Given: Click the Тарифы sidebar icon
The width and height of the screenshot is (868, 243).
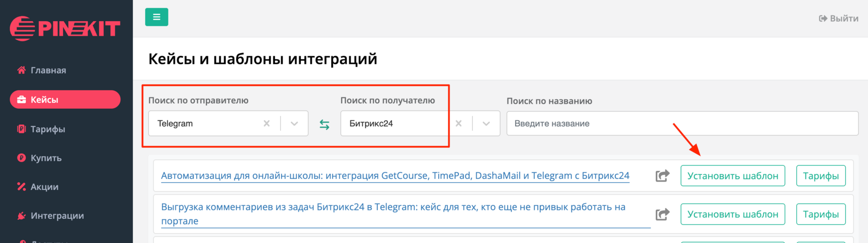Looking at the screenshot, I should (x=21, y=129).
